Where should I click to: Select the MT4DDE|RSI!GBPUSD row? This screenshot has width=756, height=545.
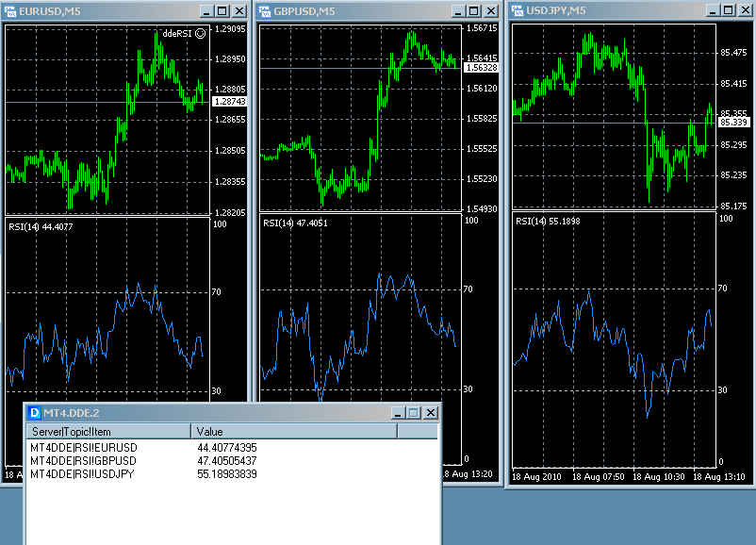click(x=84, y=460)
